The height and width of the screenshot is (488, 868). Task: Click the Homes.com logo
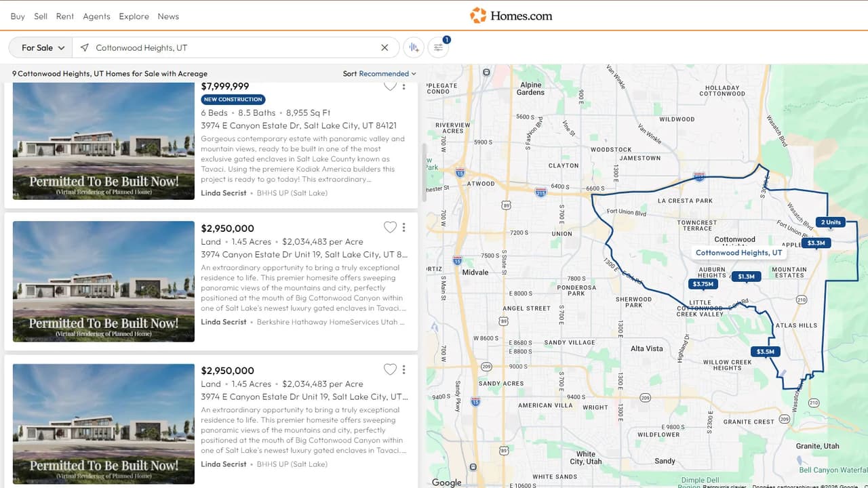(512, 16)
